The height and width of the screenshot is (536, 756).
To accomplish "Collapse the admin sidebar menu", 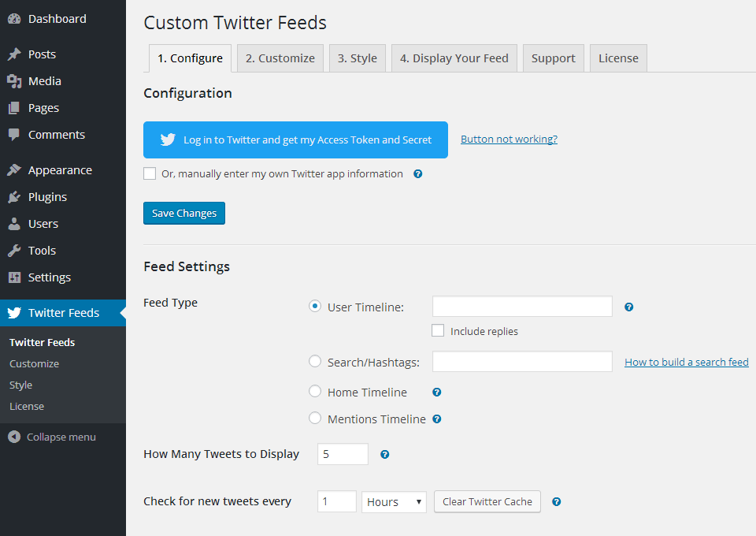I will click(x=52, y=437).
